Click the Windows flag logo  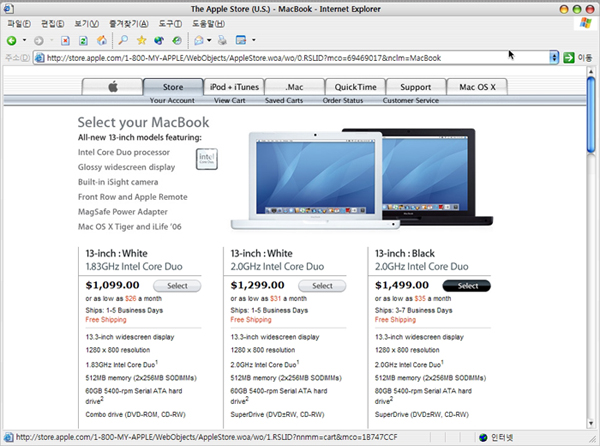(x=585, y=23)
